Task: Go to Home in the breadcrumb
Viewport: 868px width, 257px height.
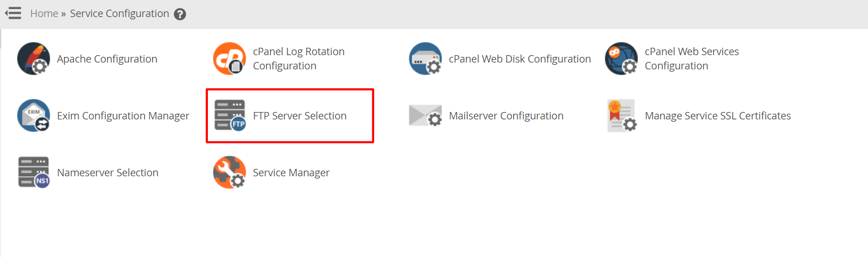Action: [44, 14]
